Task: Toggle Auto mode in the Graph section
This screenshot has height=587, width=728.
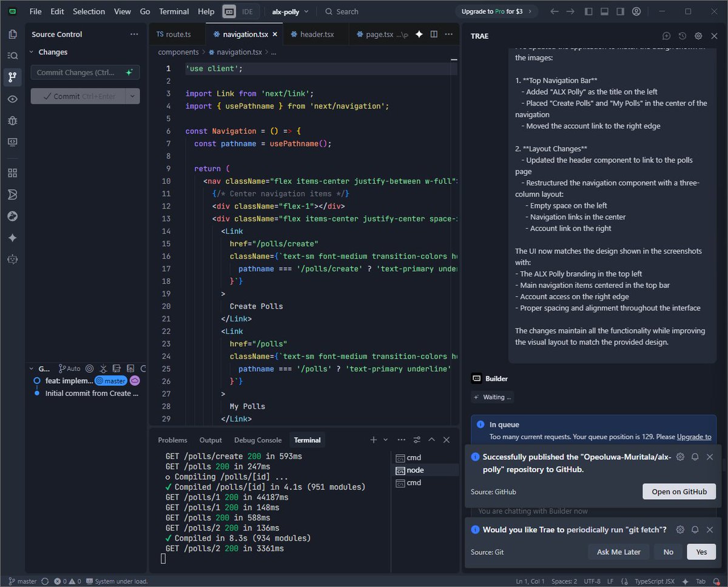Action: coord(69,369)
